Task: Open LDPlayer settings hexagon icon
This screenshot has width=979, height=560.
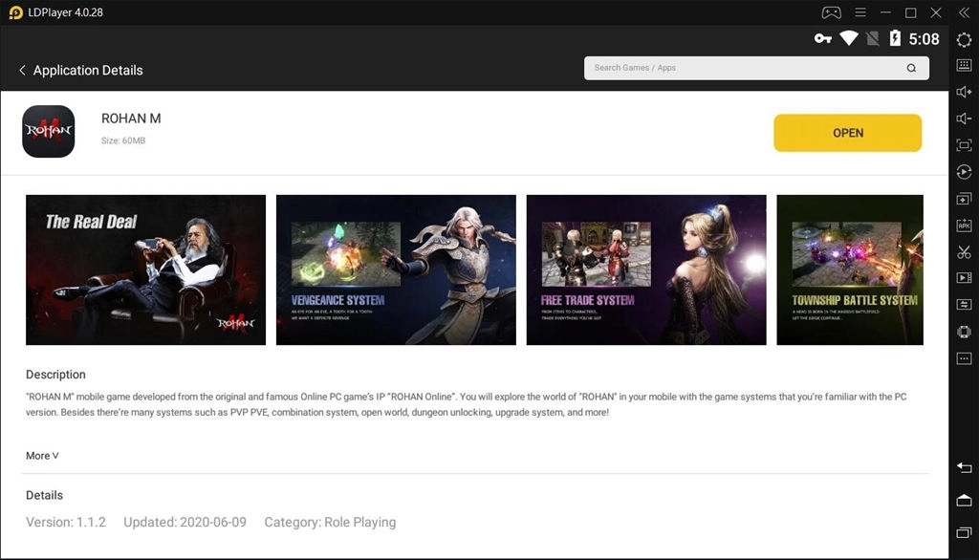Action: click(x=964, y=40)
